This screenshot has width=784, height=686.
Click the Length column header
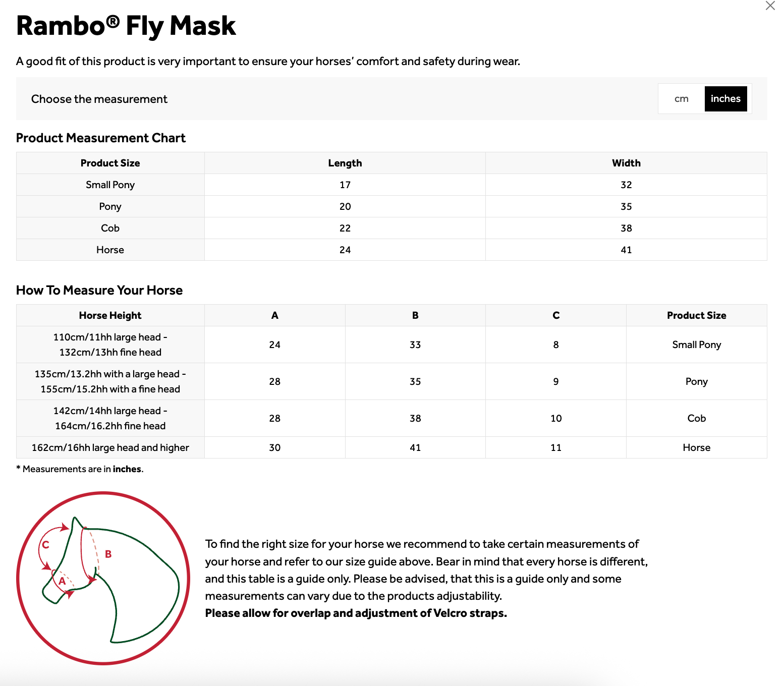[345, 163]
